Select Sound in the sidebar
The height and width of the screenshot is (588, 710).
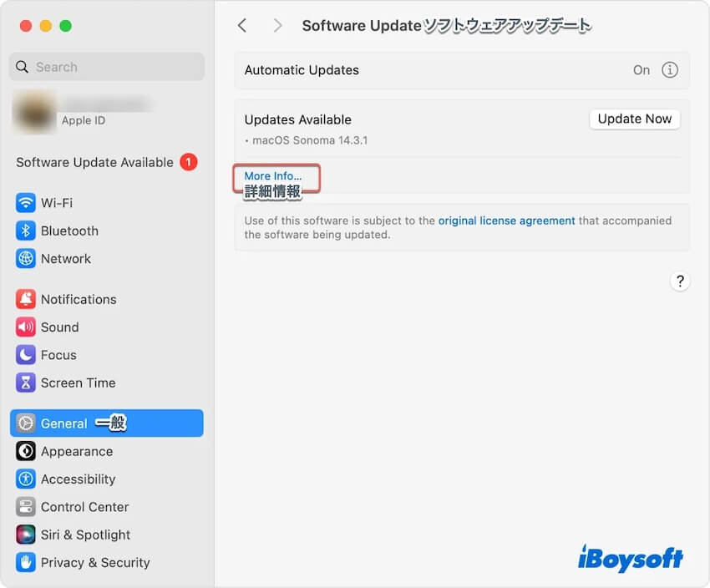pos(58,327)
